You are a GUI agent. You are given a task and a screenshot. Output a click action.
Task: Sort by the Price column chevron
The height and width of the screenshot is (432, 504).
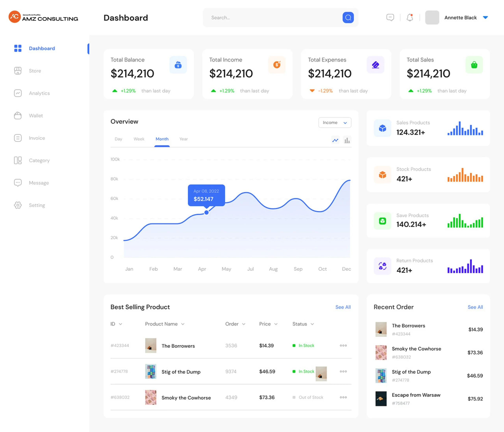(276, 324)
